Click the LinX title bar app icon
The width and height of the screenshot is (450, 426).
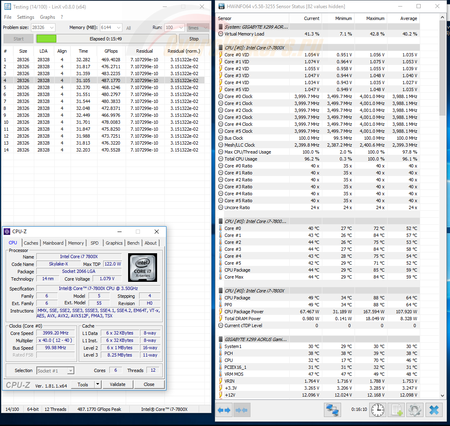click(x=7, y=6)
